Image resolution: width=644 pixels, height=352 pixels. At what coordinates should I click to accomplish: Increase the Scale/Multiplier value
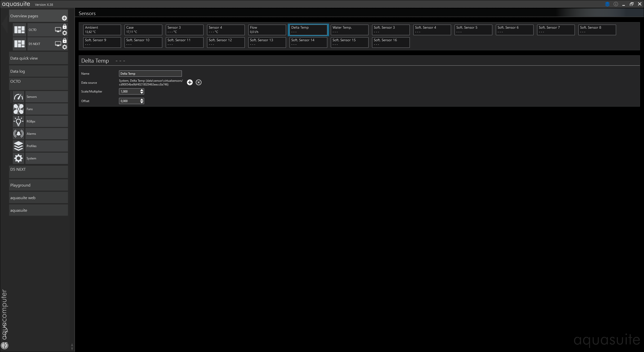142,90
